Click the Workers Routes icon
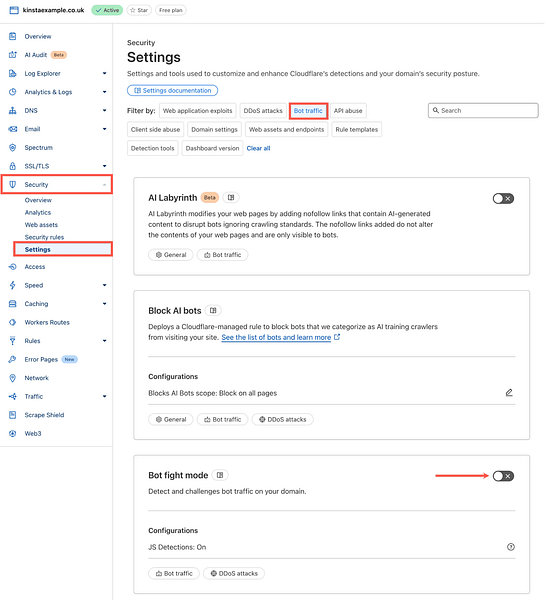This screenshot has width=546, height=600. (x=13, y=322)
